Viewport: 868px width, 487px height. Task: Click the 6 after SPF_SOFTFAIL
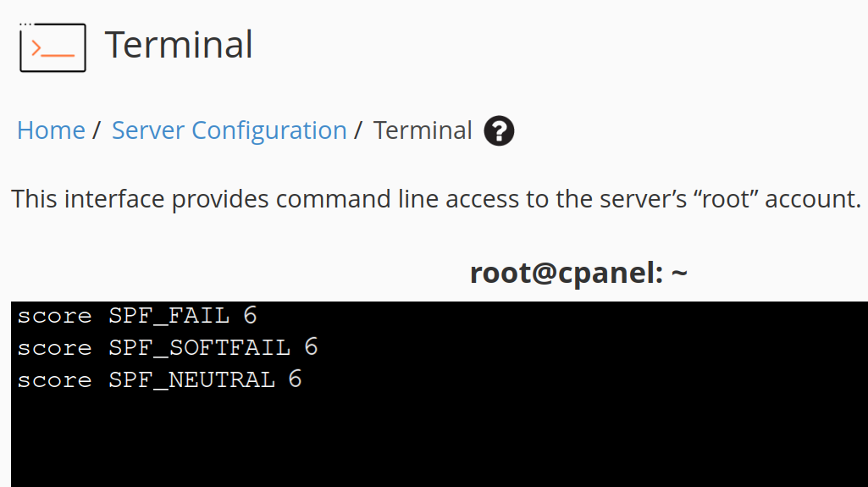tap(311, 347)
